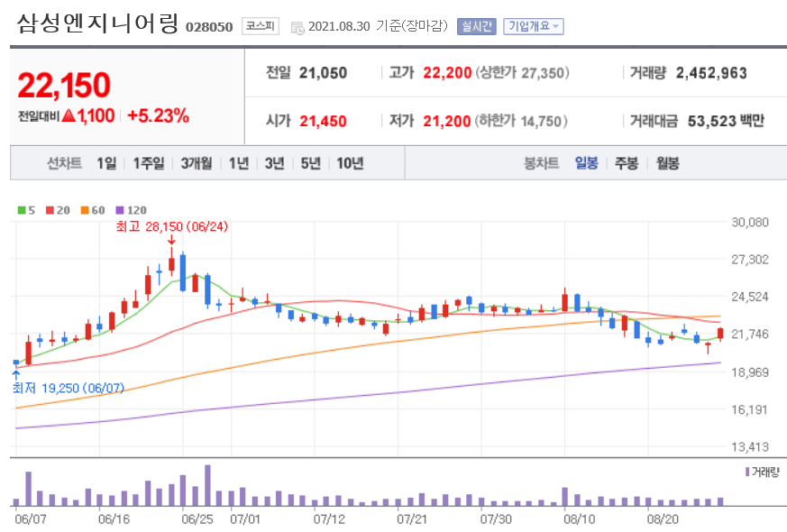Select the 3개월 line chart tab
The image size is (787, 532).
tap(197, 163)
